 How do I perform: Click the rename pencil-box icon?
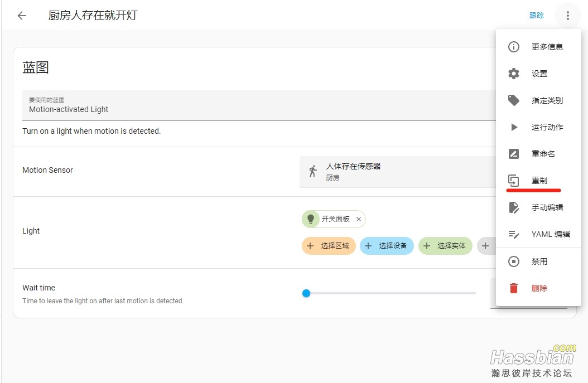tap(514, 154)
